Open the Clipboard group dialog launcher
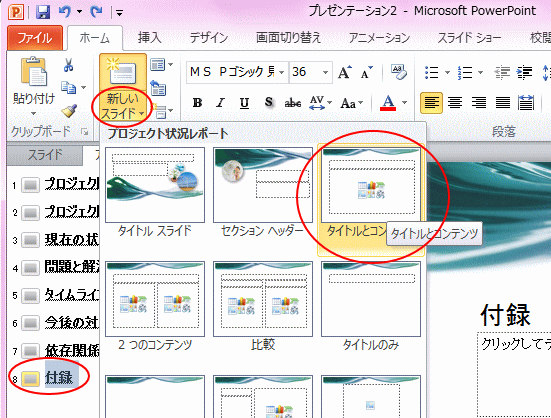Viewport: 551px width, 418px height. [84, 132]
